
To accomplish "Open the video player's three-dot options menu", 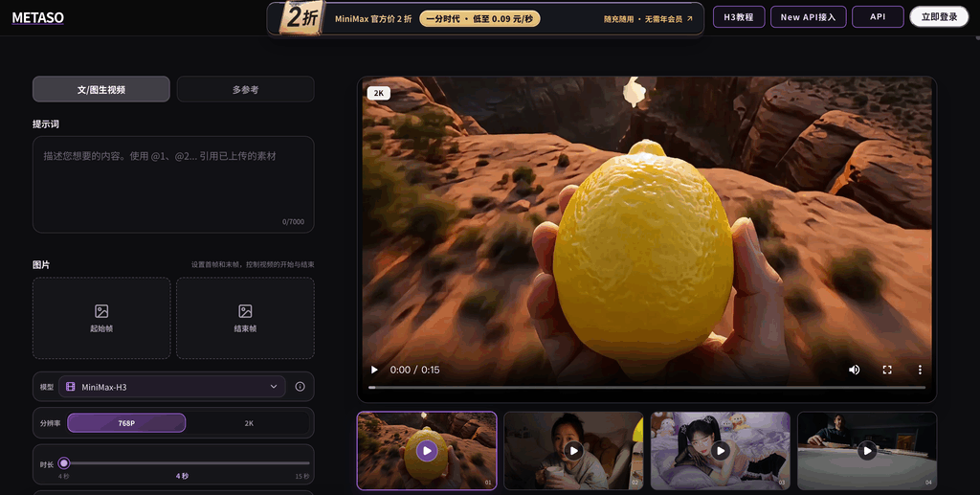I will 920,370.
